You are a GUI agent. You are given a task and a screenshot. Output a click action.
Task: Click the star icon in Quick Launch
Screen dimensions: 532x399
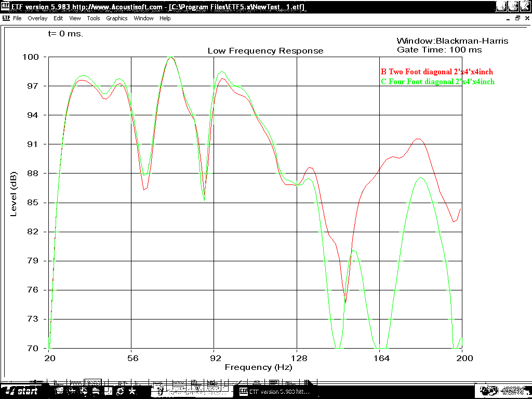click(x=132, y=391)
